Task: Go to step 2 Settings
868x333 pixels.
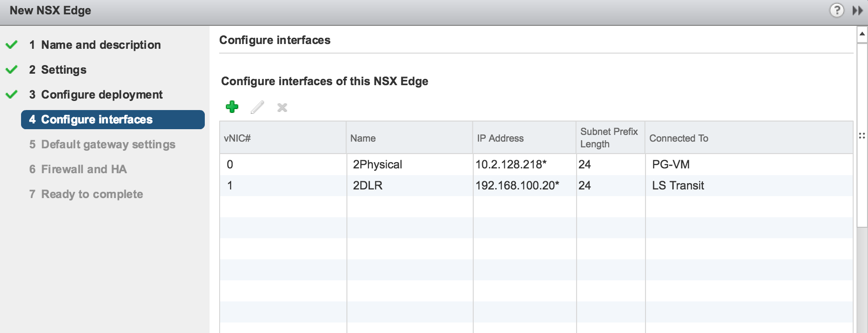Action: tap(58, 70)
